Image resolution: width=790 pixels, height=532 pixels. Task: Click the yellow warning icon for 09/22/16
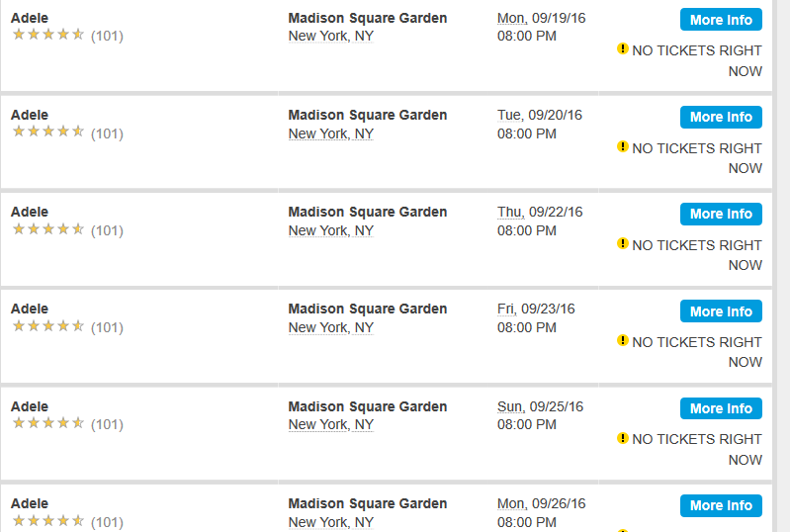(623, 243)
